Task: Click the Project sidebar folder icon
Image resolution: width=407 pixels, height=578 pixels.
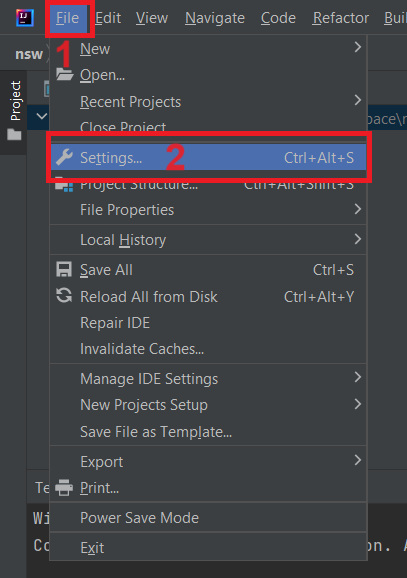Action: 14,134
